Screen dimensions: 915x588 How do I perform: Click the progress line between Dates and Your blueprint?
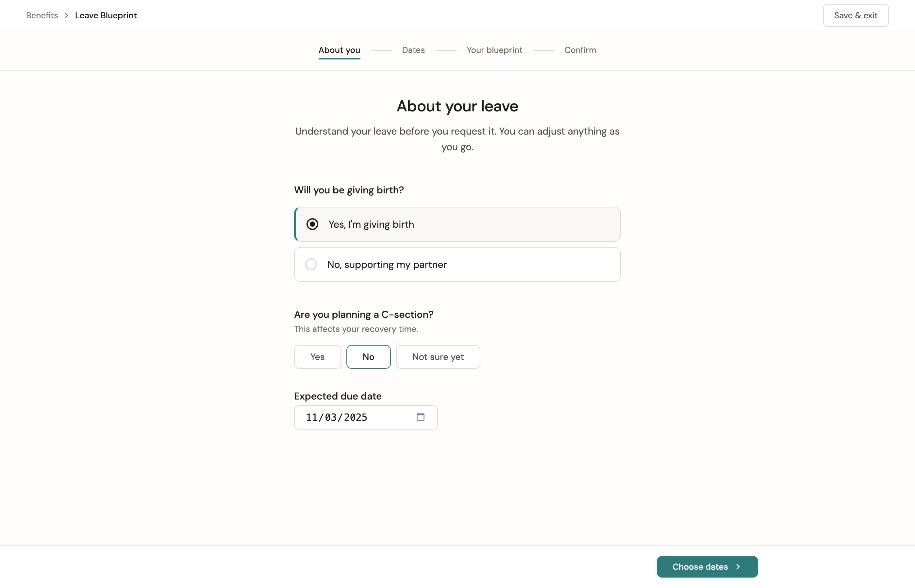(x=445, y=50)
